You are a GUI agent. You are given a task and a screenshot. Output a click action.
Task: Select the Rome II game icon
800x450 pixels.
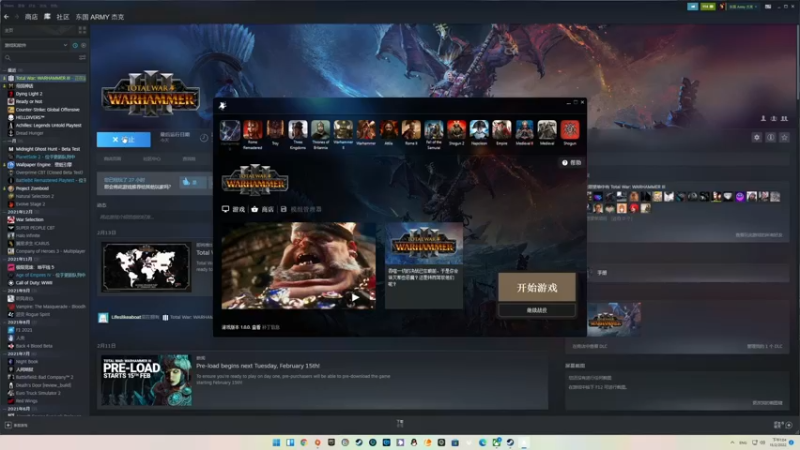(411, 130)
